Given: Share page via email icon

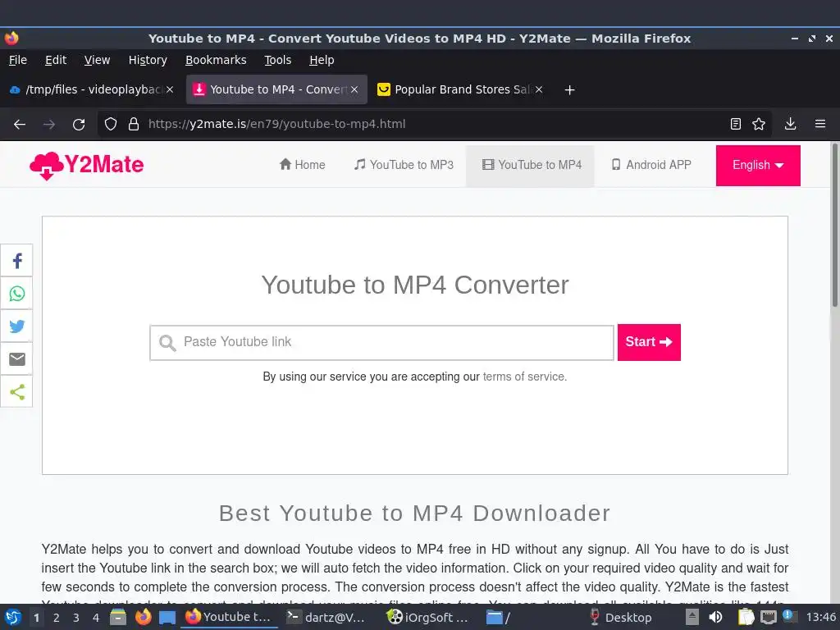Looking at the screenshot, I should (x=16, y=359).
